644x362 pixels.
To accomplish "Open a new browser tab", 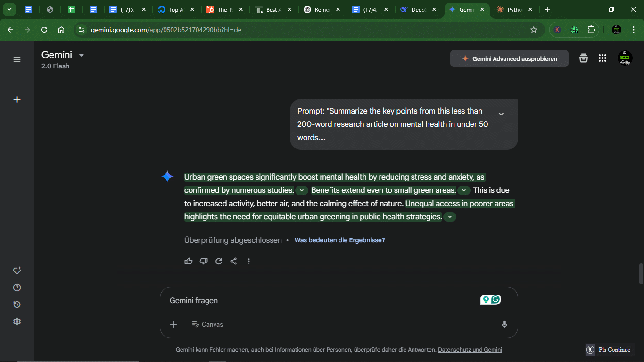I will coord(547,9).
